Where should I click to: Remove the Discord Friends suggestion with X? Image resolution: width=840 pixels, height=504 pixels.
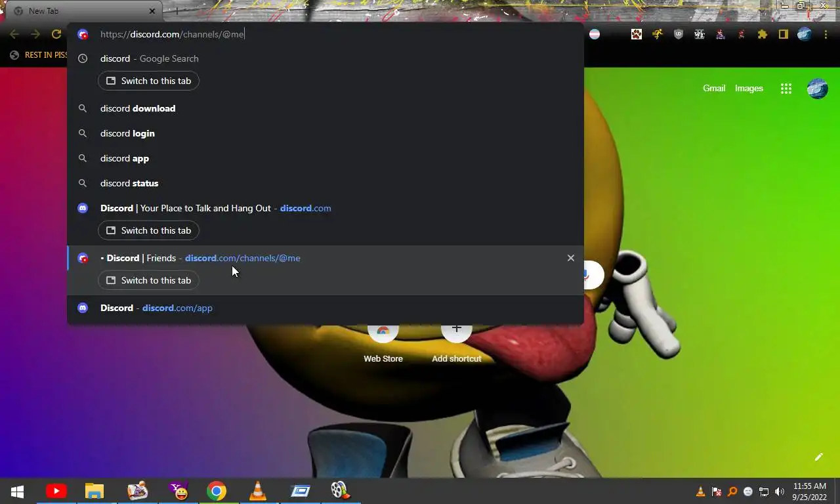click(x=571, y=258)
